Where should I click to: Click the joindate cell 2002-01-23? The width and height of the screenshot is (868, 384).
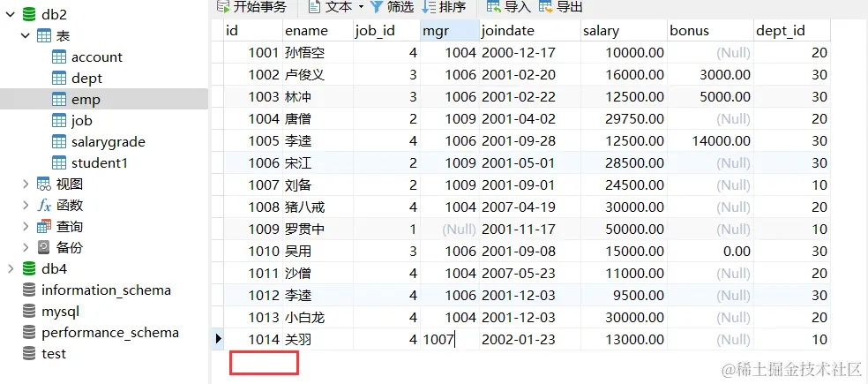pos(530,339)
